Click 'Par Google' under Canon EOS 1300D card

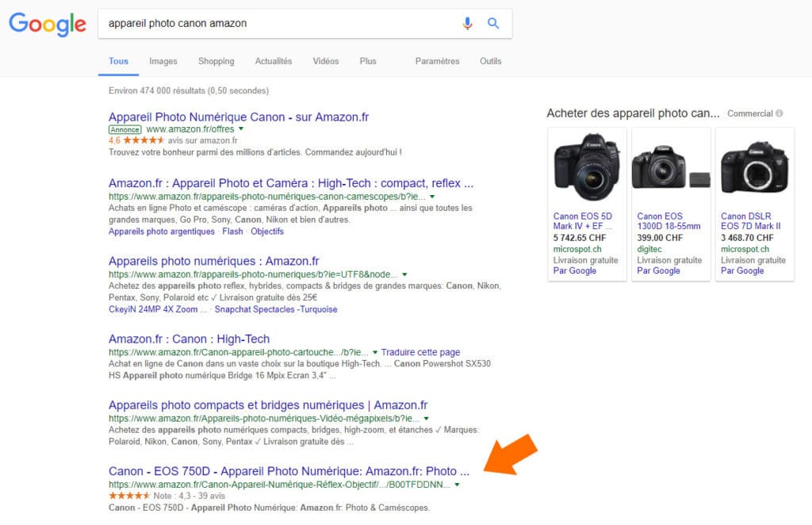[x=659, y=270]
